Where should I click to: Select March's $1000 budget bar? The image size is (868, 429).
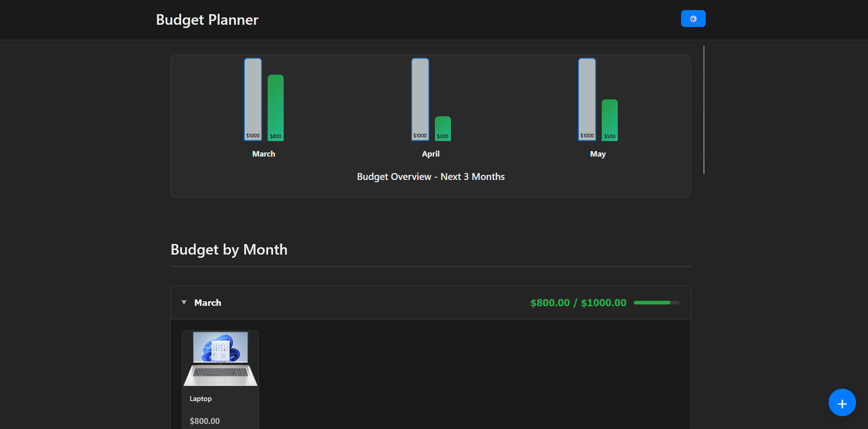[253, 99]
